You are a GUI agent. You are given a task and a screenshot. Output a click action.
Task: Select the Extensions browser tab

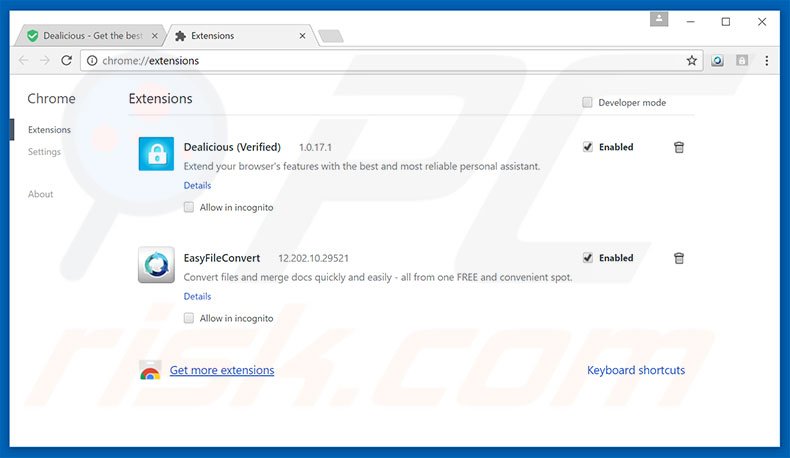pyautogui.click(x=239, y=36)
